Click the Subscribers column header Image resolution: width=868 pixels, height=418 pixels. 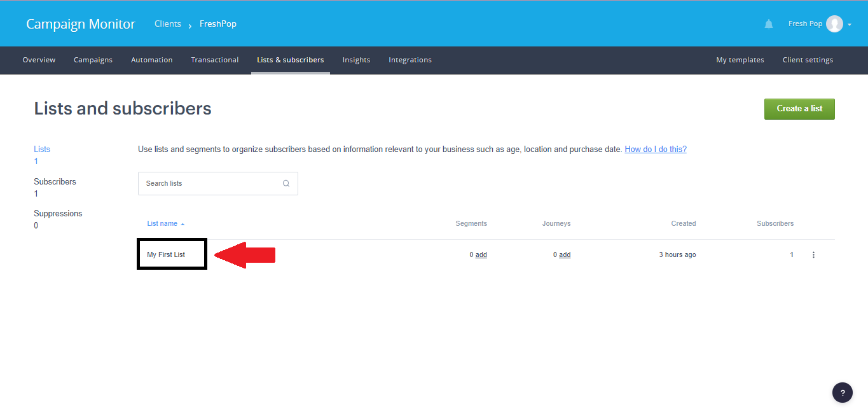[x=775, y=223]
